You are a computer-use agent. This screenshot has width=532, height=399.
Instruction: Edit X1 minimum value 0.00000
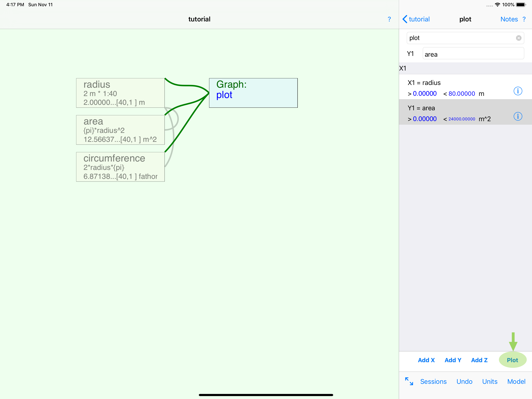pyautogui.click(x=425, y=94)
